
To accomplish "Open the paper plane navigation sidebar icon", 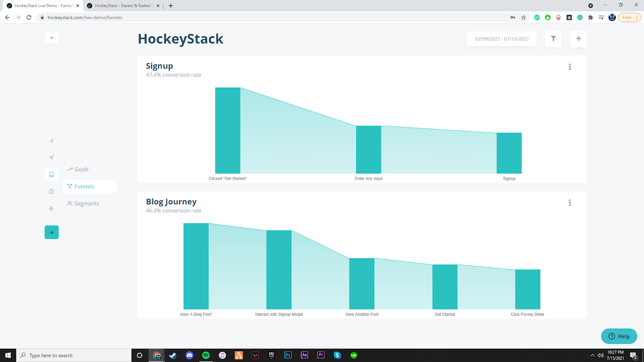I will coord(51,157).
